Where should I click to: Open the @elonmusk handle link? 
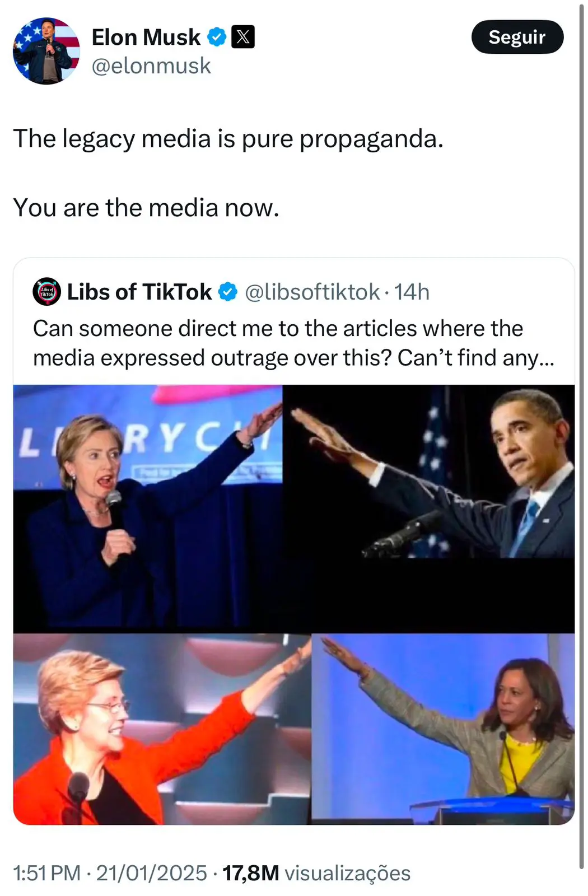click(151, 66)
